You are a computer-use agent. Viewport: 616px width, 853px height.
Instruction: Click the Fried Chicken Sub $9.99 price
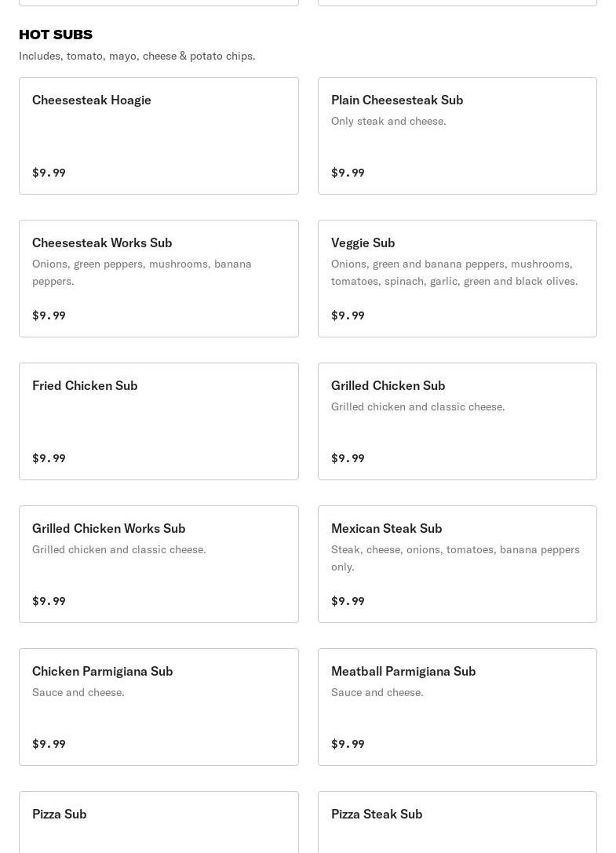click(x=49, y=458)
